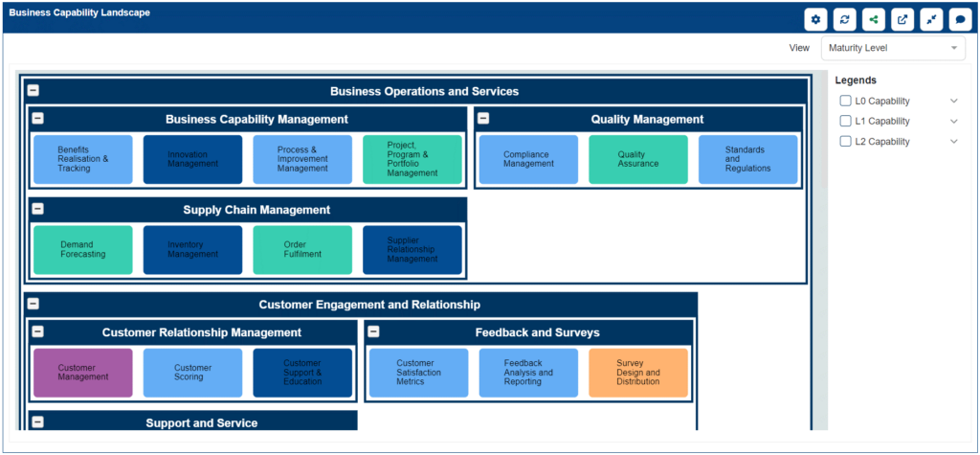
Task: Check the L2 Capability legend box
Action: click(x=845, y=142)
